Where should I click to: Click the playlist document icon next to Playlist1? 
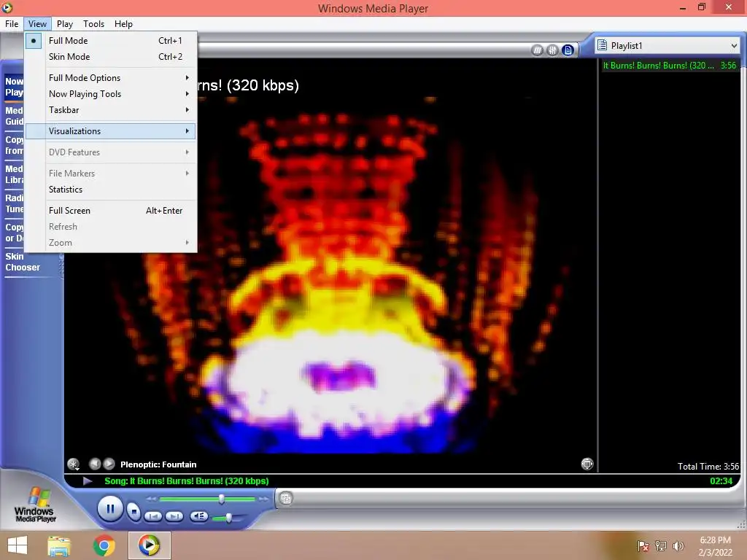(x=602, y=45)
